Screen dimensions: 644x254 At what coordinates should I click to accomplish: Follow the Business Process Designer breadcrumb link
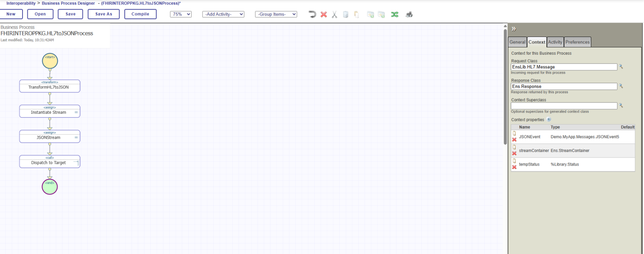pyautogui.click(x=68, y=3)
